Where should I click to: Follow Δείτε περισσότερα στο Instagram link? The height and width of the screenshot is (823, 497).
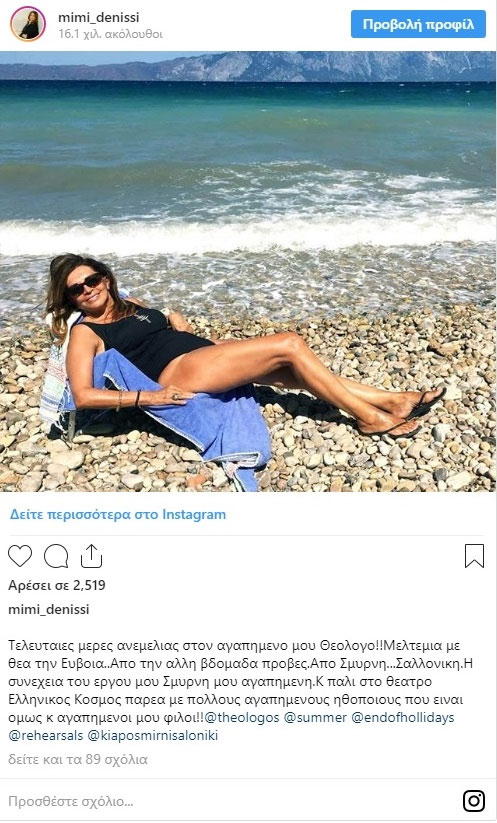pyautogui.click(x=118, y=514)
